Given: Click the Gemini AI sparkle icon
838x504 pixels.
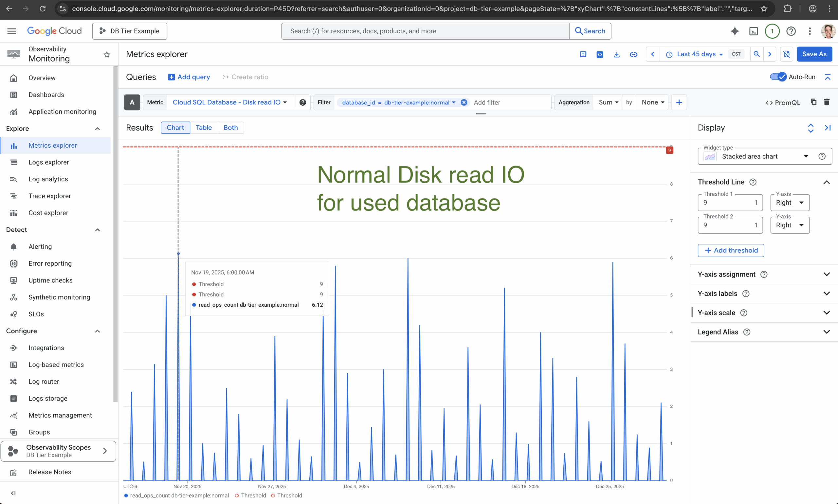Looking at the screenshot, I should [x=735, y=31].
